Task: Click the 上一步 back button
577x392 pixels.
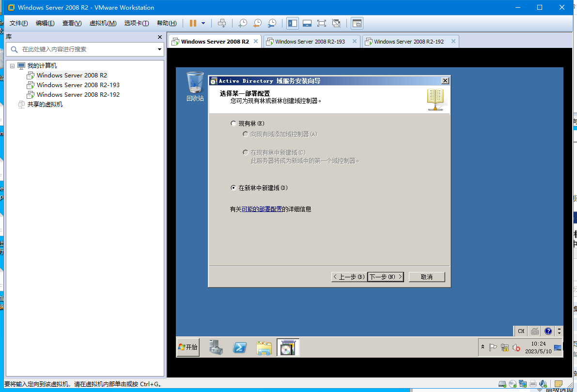Action: tap(349, 277)
